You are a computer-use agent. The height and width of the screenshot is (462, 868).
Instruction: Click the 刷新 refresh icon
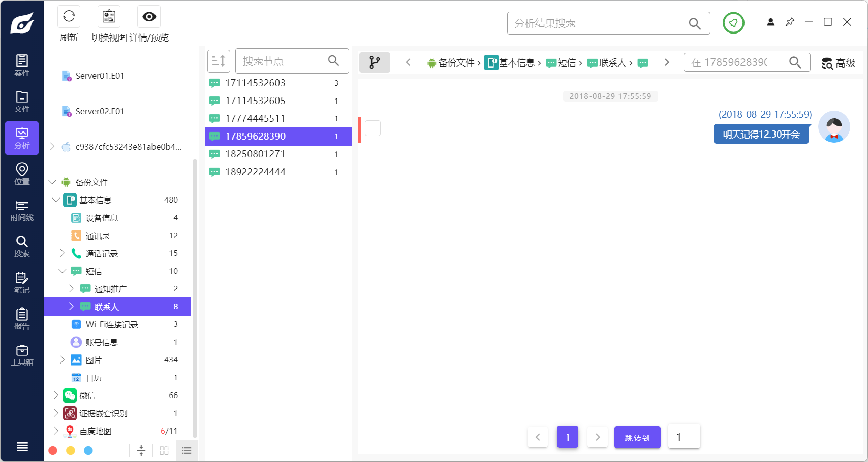point(69,17)
